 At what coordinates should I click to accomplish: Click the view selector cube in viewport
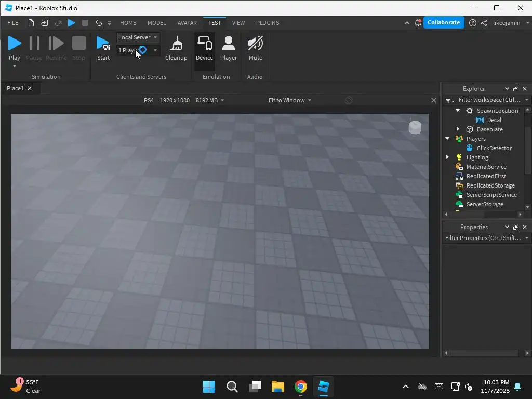point(415,127)
